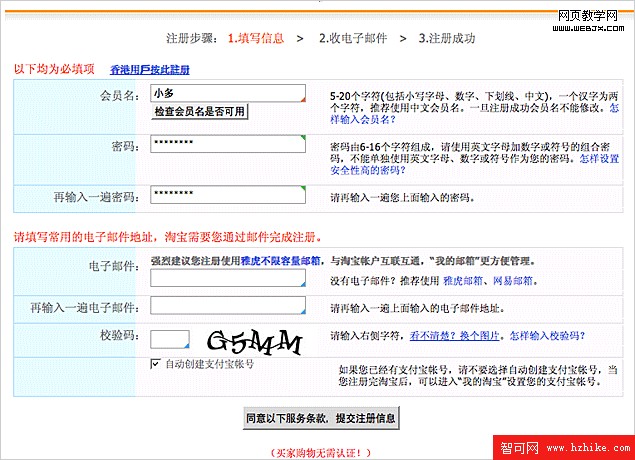Click the 电子邮件 email input field
635x460 pixels.
227,278
